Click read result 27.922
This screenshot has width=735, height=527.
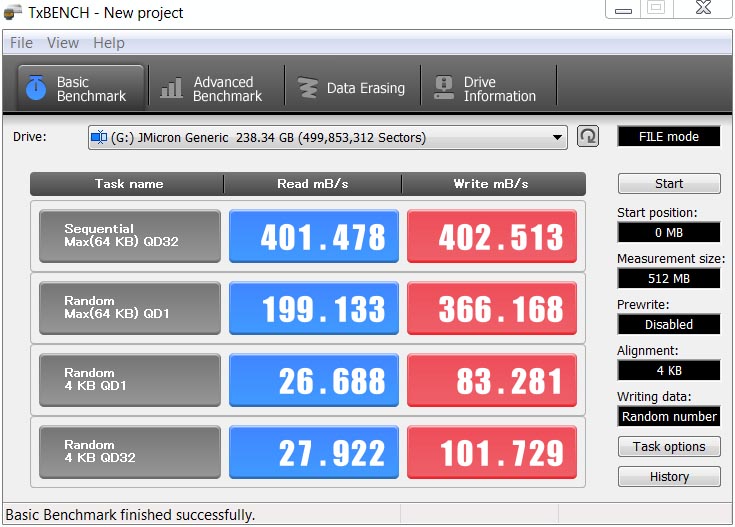point(314,452)
